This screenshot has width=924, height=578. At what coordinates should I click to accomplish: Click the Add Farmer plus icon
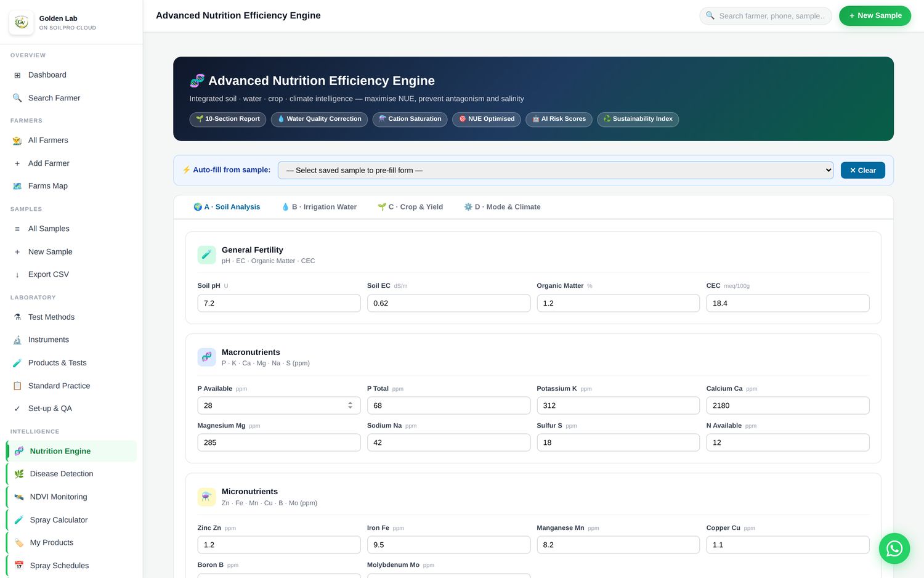[x=17, y=163]
